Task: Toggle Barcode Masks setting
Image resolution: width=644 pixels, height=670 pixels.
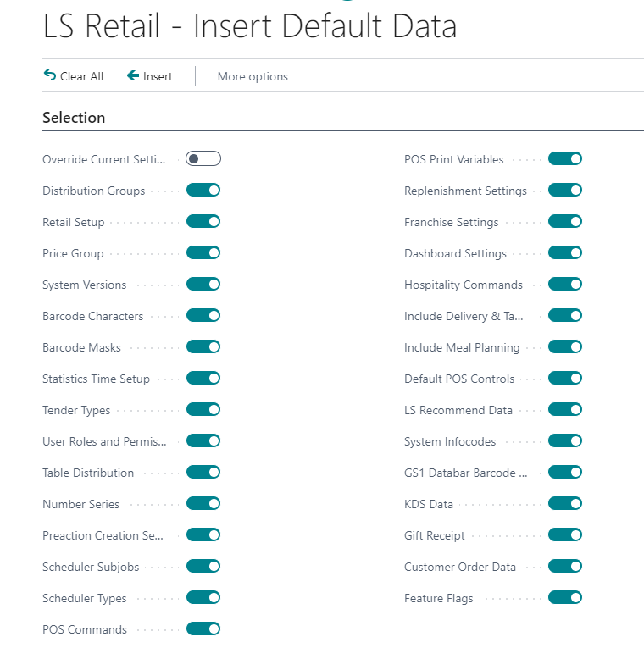Action: pyautogui.click(x=203, y=346)
